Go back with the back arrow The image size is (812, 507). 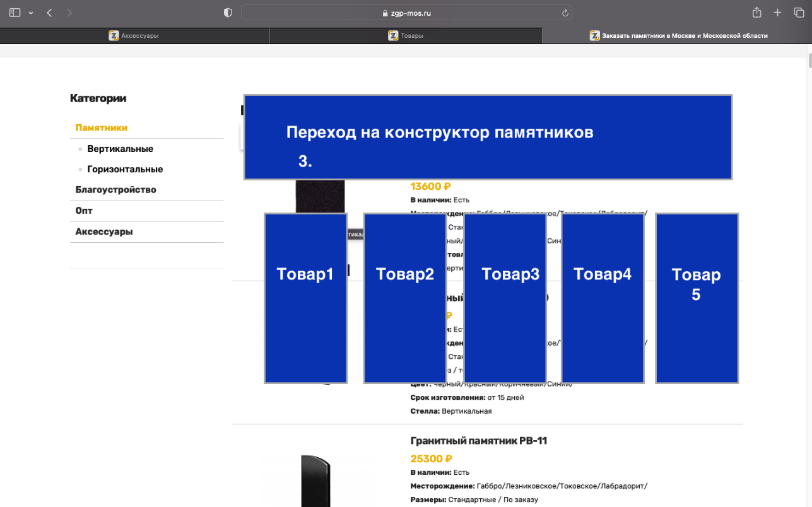50,13
